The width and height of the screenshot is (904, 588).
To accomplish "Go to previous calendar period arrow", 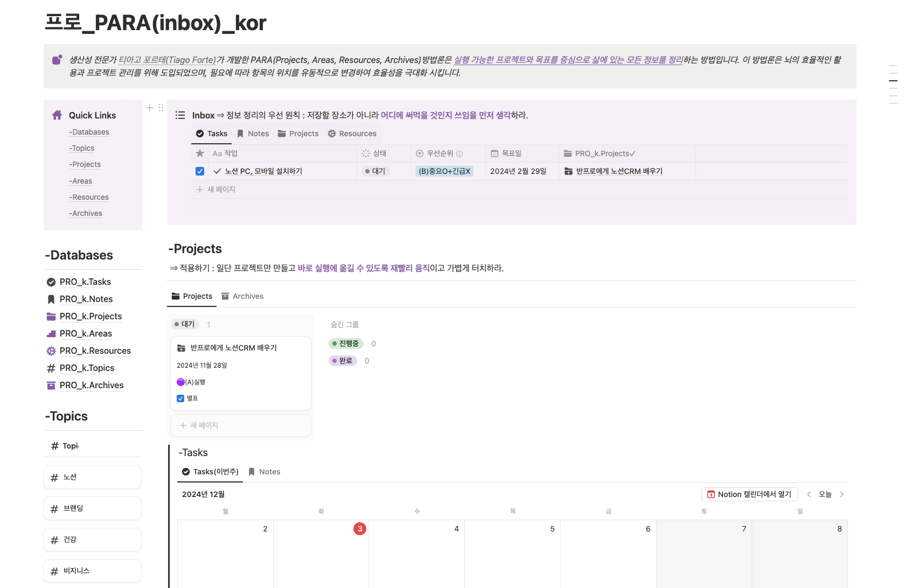I will pos(809,494).
